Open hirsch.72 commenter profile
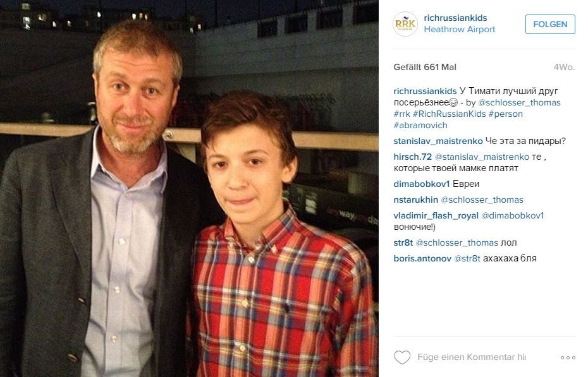 coord(412,157)
